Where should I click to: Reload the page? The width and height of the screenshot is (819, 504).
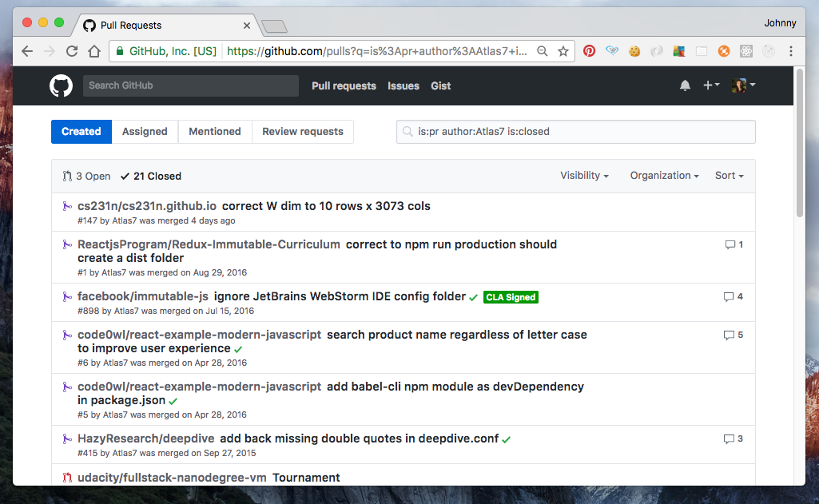(x=72, y=51)
